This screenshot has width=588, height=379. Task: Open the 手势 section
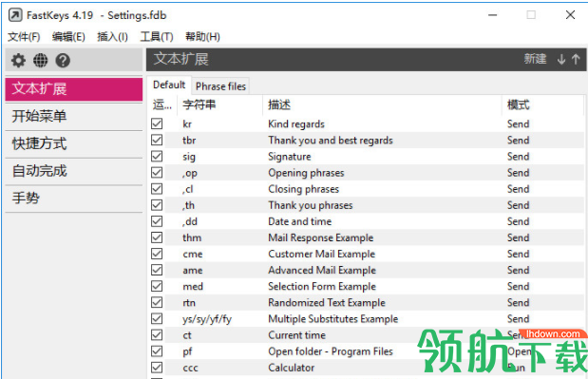[x=74, y=198]
